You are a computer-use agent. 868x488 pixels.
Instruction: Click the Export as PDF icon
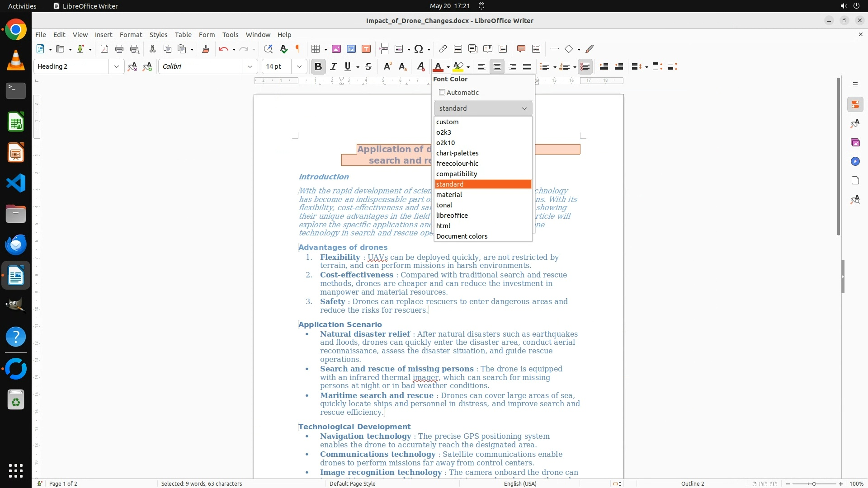pos(104,49)
